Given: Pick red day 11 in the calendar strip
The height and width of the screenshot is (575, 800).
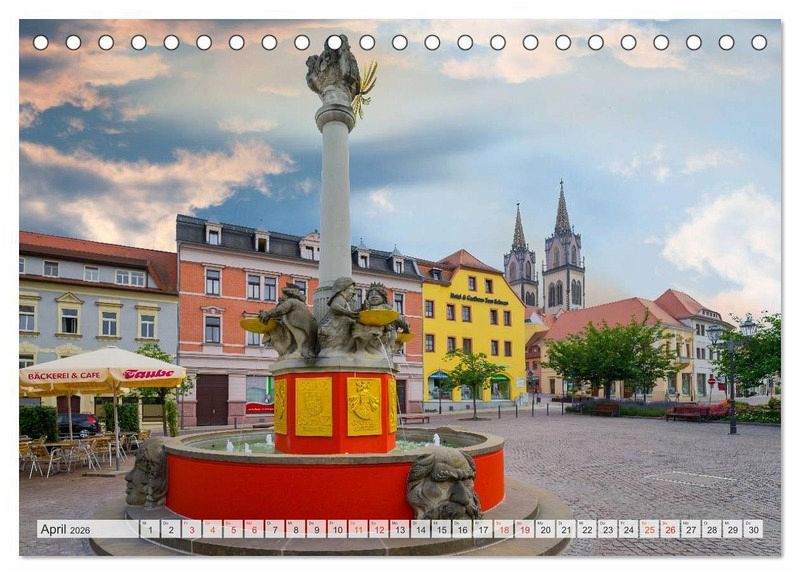Looking at the screenshot, I should 358,529.
